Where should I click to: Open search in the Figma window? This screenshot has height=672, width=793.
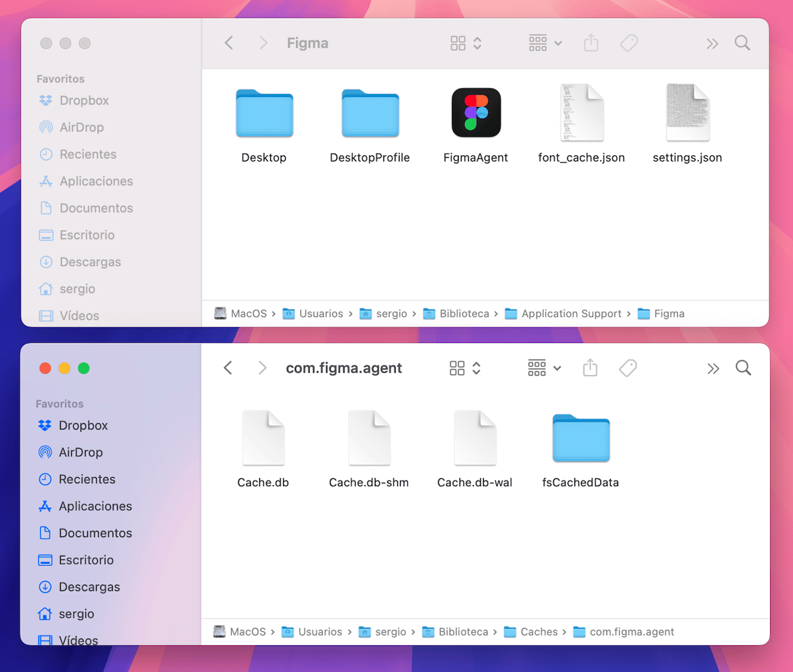tap(742, 44)
